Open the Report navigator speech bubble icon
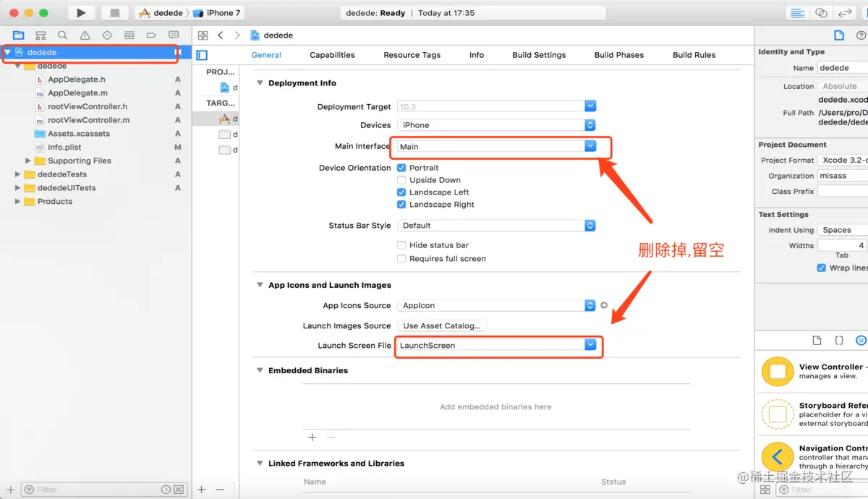The height and width of the screenshot is (499, 868). coord(174,35)
